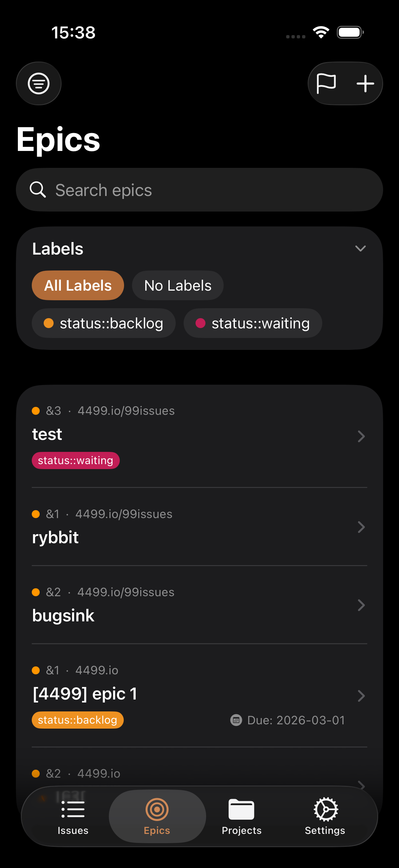Enable the No Labels filter
This screenshot has width=399, height=868.
click(177, 285)
